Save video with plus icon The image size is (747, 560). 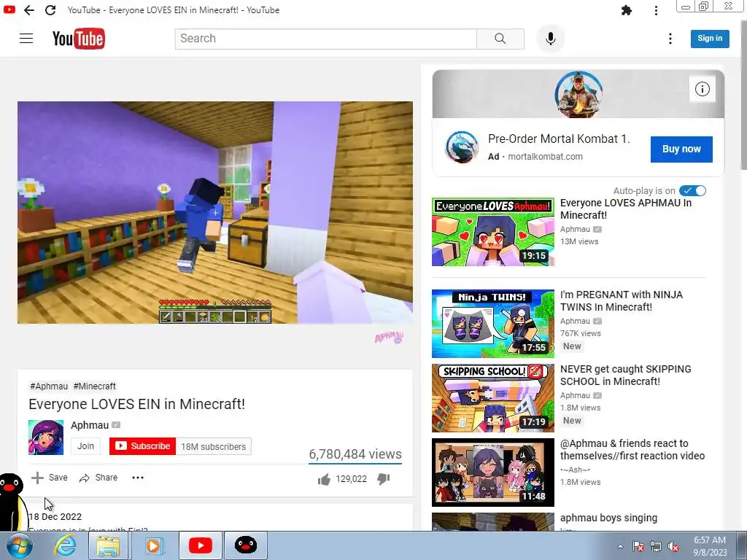50,478
